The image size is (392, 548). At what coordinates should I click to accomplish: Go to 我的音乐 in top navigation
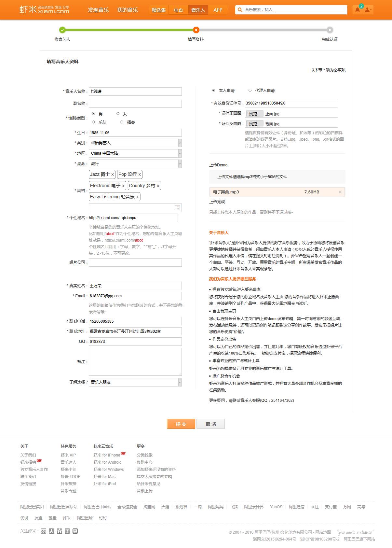point(128,10)
